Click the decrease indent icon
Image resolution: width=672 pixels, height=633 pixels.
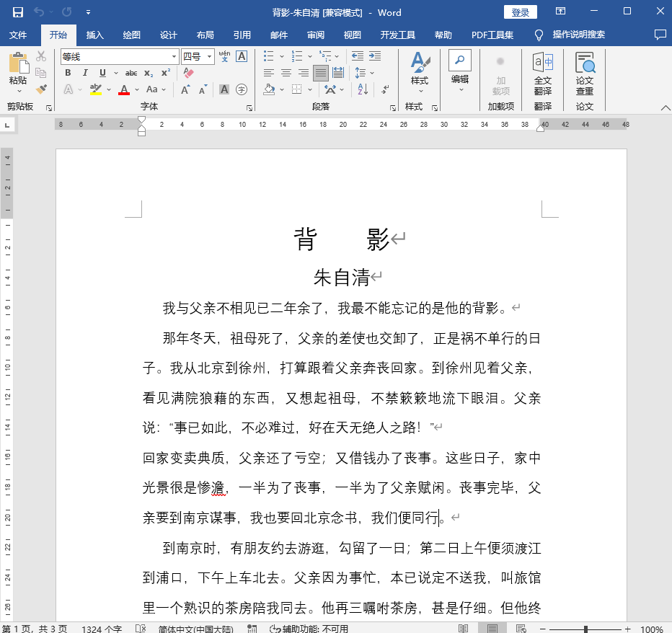[358, 56]
